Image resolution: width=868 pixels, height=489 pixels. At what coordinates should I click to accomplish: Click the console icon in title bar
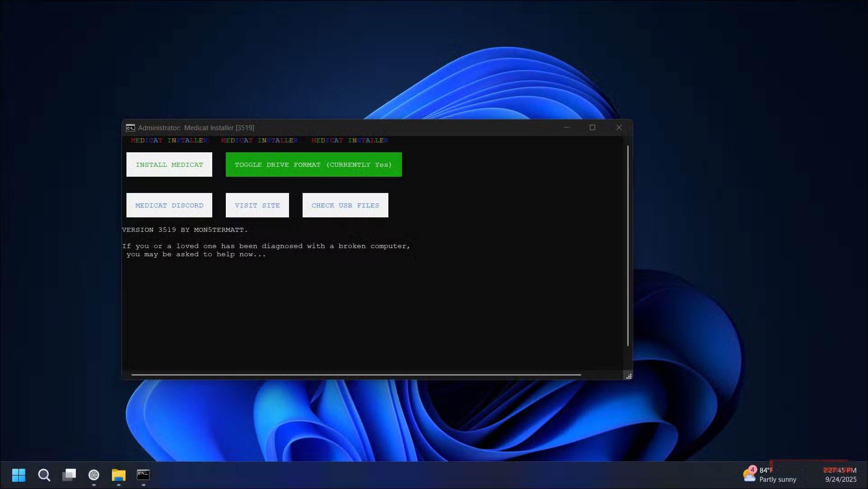tap(130, 128)
